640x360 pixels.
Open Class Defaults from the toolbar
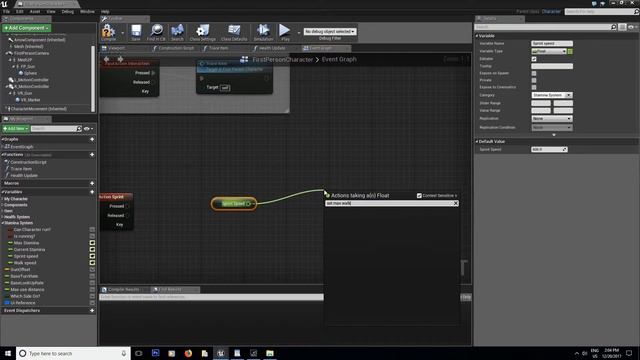pyautogui.click(x=234, y=32)
